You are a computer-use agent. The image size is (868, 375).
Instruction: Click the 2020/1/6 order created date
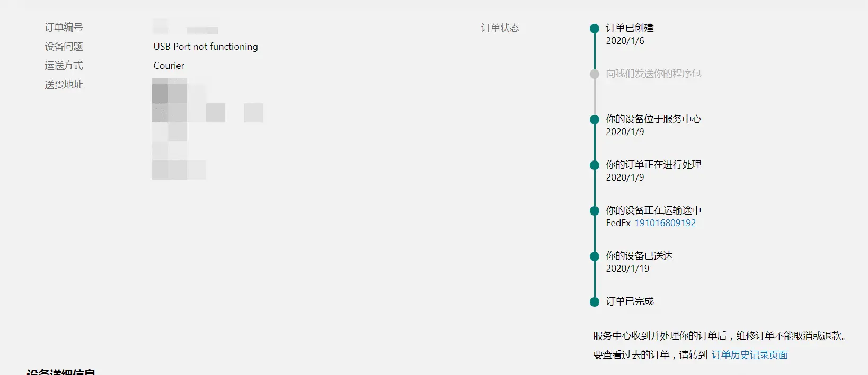point(625,41)
